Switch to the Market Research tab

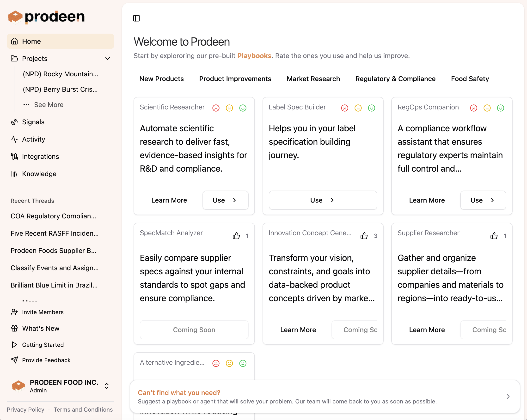(313, 79)
